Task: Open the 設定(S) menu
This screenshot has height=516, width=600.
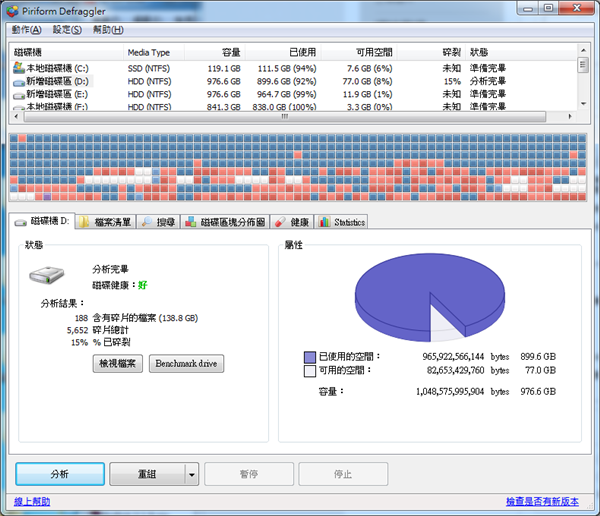Action: [68, 30]
